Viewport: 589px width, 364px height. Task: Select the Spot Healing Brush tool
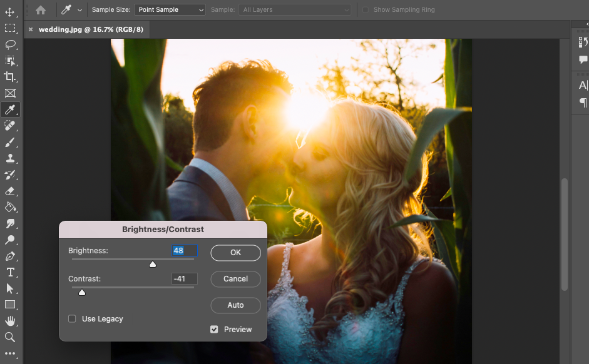(x=10, y=126)
